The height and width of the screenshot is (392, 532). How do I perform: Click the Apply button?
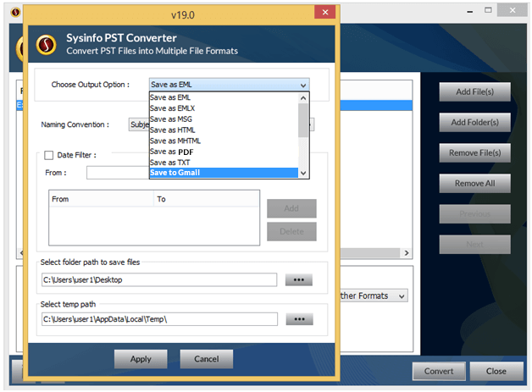pyautogui.click(x=141, y=359)
